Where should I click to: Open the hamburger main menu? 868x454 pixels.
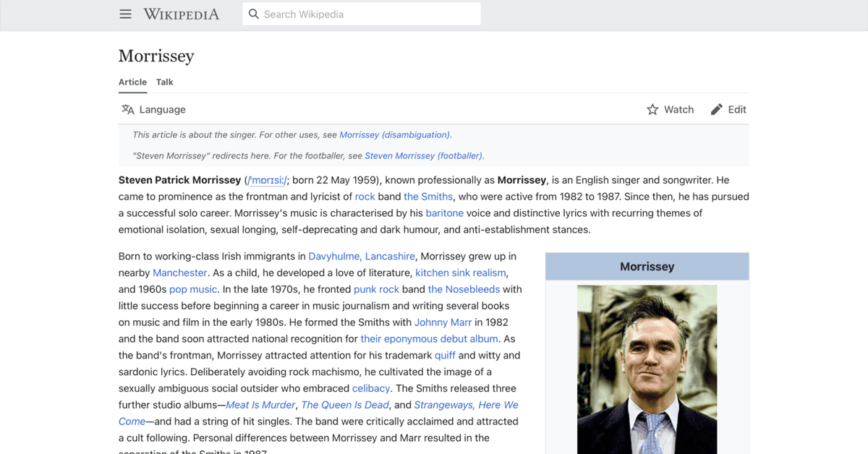coord(126,14)
